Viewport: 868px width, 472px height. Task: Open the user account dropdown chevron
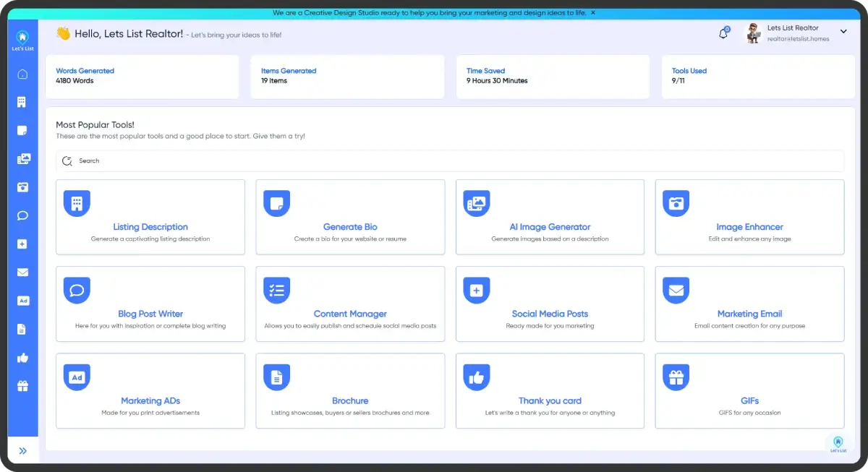tap(843, 31)
